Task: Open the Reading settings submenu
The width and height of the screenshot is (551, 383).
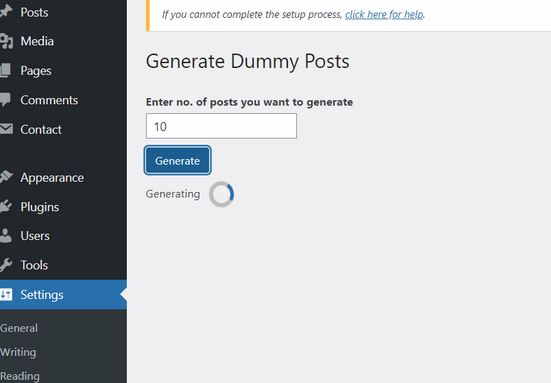Action: pyautogui.click(x=20, y=376)
